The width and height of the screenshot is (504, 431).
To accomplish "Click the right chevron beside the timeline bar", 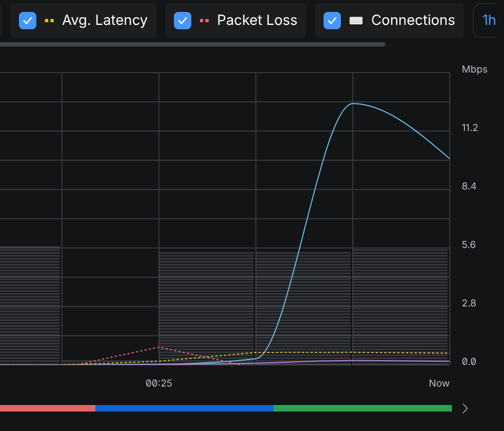I will point(465,408).
